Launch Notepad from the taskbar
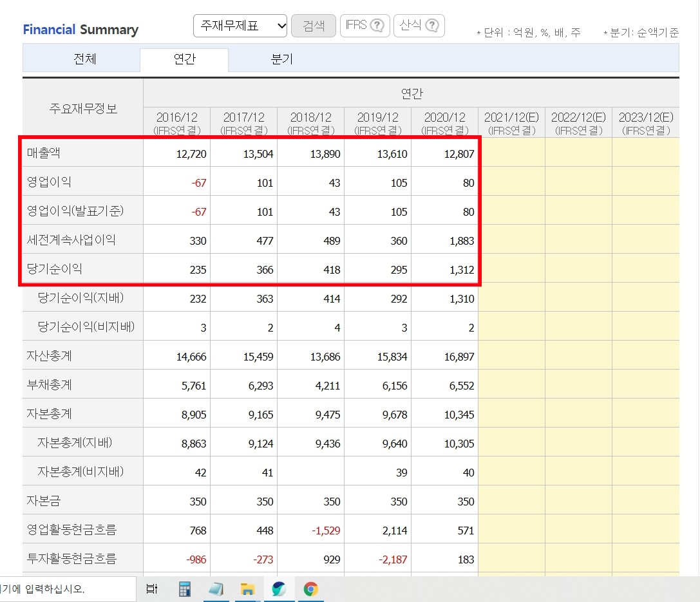The image size is (700, 602). (x=216, y=588)
